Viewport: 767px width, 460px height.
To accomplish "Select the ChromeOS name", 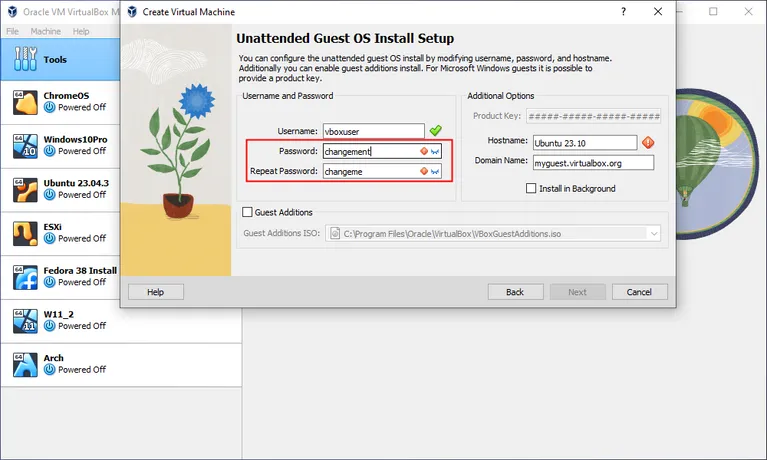I will point(67,95).
